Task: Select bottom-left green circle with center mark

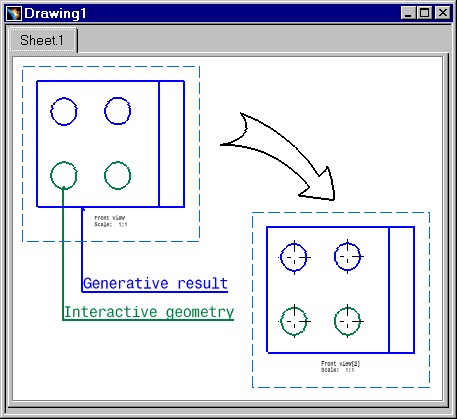Action: pos(294,321)
